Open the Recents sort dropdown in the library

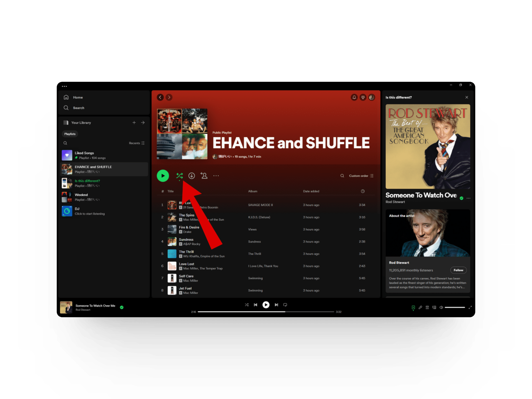point(137,143)
